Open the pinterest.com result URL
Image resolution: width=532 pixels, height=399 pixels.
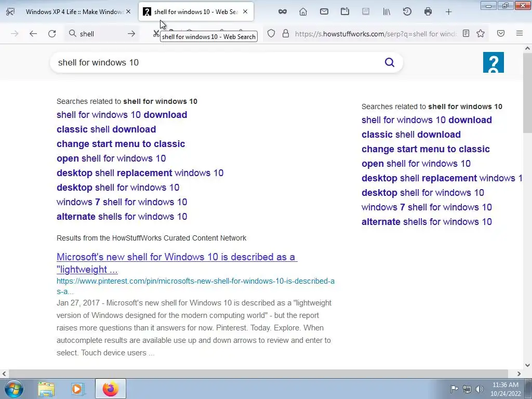pos(195,286)
